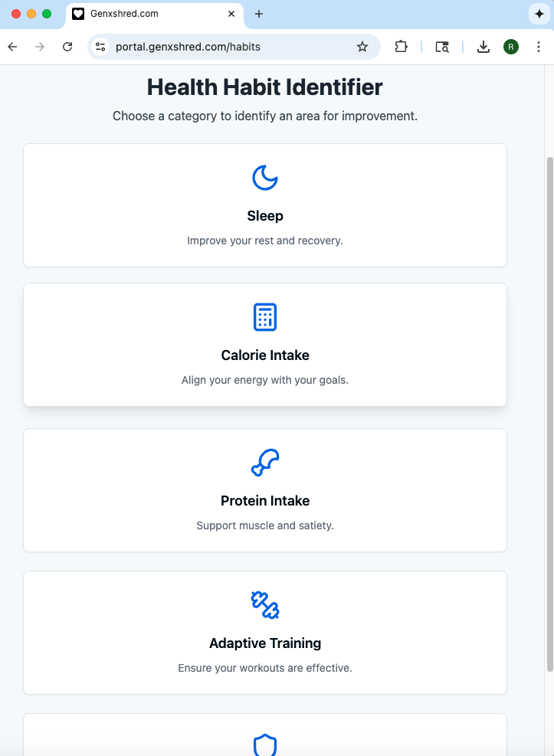Bookmark page with the star icon
Screen dimensions: 554x756
362,47
